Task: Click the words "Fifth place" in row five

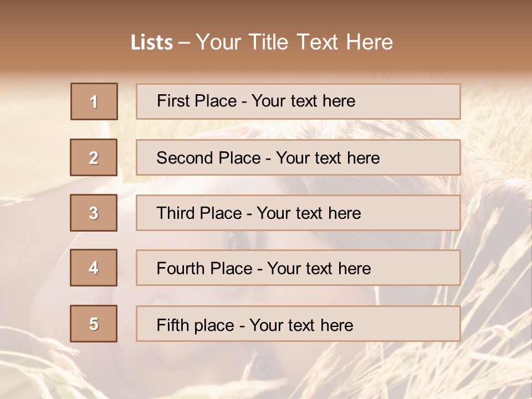Action: 196,325
